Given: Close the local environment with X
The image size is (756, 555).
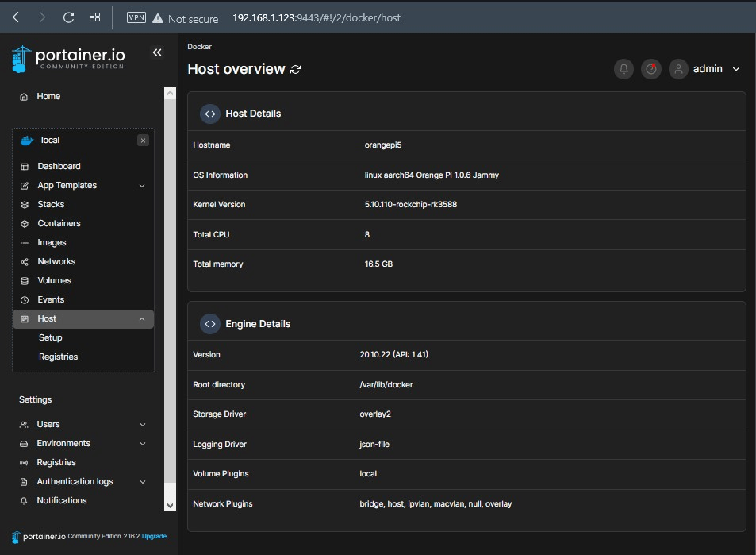Looking at the screenshot, I should click(143, 141).
